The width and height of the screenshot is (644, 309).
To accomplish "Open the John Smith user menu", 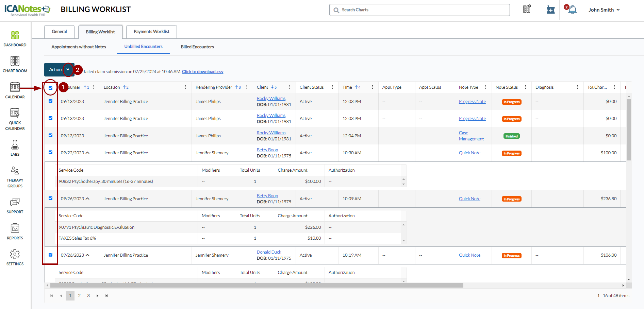I will (604, 10).
